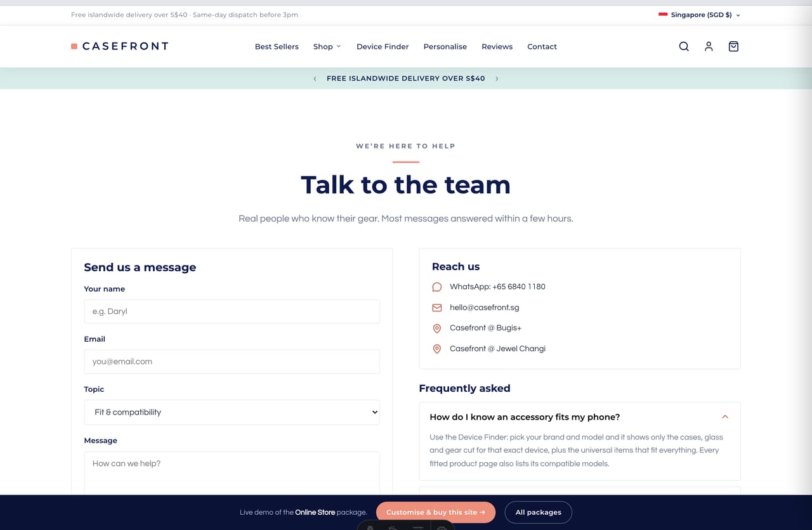Click the email envelope icon

[x=437, y=307]
